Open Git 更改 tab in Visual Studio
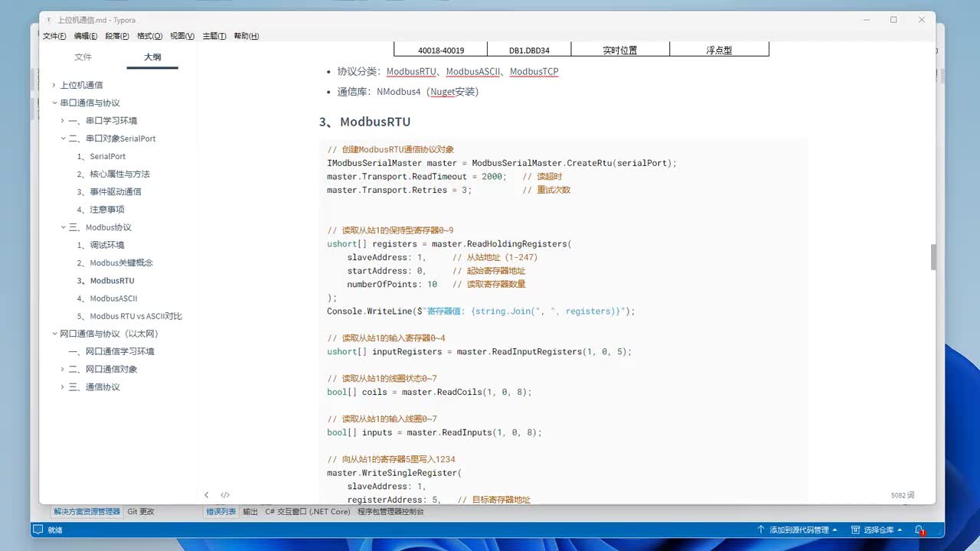Viewport: 980px width, 551px height. (x=141, y=511)
